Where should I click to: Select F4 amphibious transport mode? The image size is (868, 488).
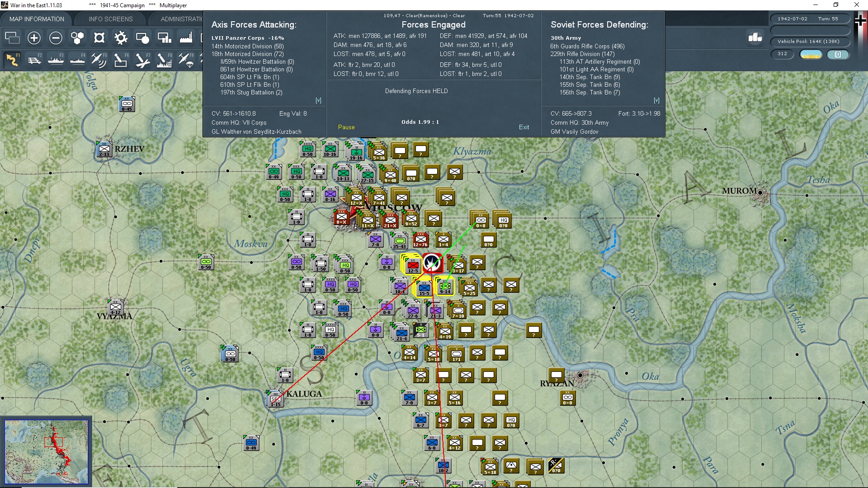point(77,60)
